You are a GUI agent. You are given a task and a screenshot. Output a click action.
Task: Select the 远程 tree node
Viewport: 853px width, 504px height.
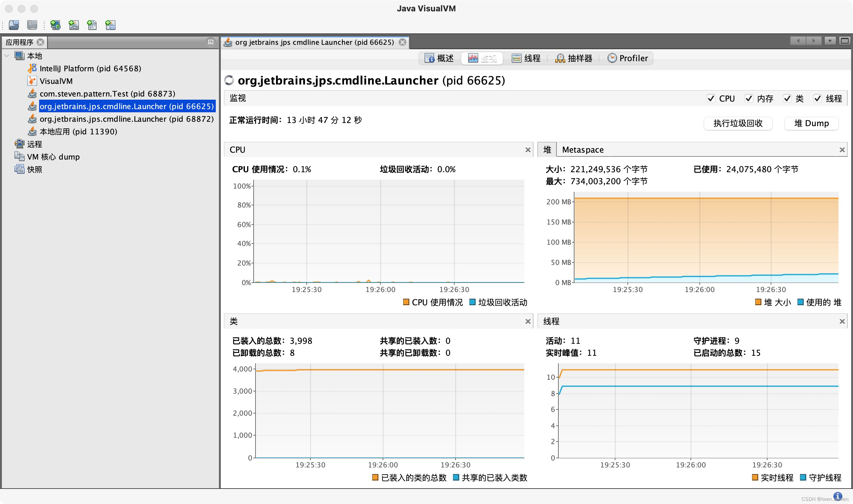pos(35,144)
